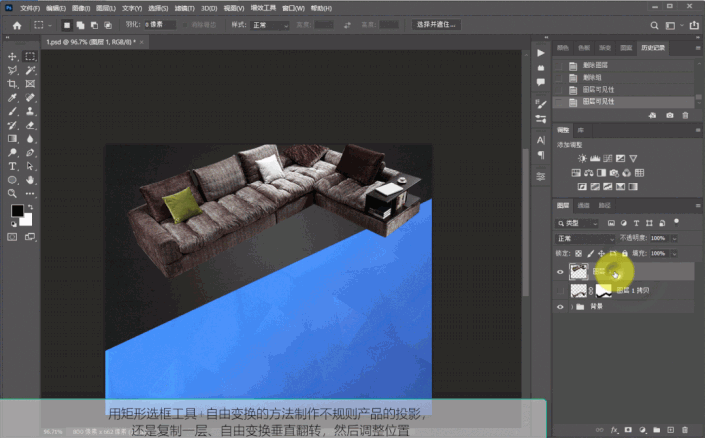The width and height of the screenshot is (705, 438).
Task: Open the layer blend mode 正常 dropdown
Action: [x=585, y=238]
